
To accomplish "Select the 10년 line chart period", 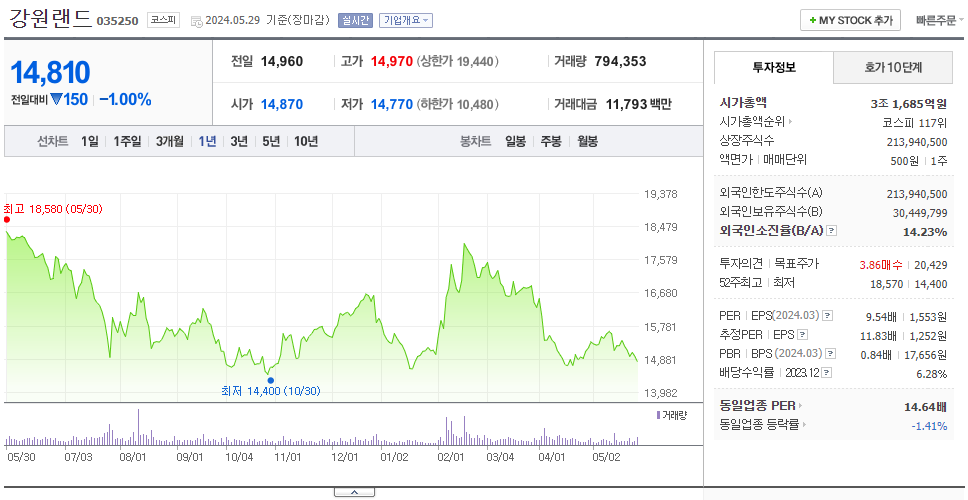I will (306, 141).
